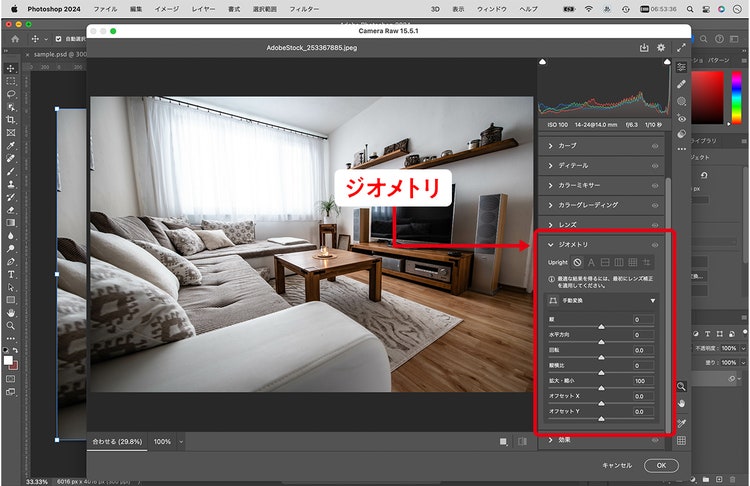Open the レイヤー menu
The height and width of the screenshot is (486, 750).
203,9
